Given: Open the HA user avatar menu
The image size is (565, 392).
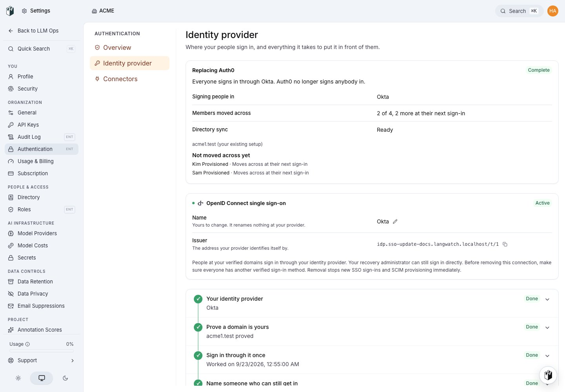Looking at the screenshot, I should pos(553,11).
